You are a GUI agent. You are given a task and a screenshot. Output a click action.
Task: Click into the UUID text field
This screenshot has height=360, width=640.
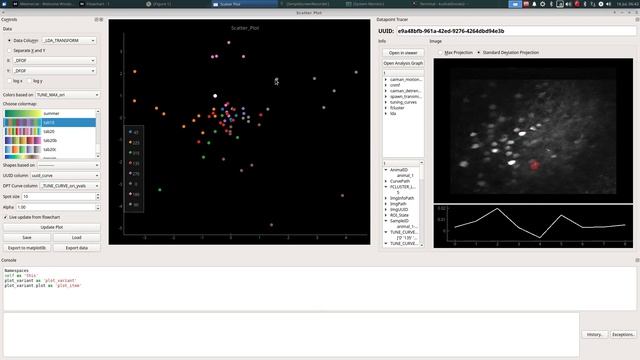(516, 31)
